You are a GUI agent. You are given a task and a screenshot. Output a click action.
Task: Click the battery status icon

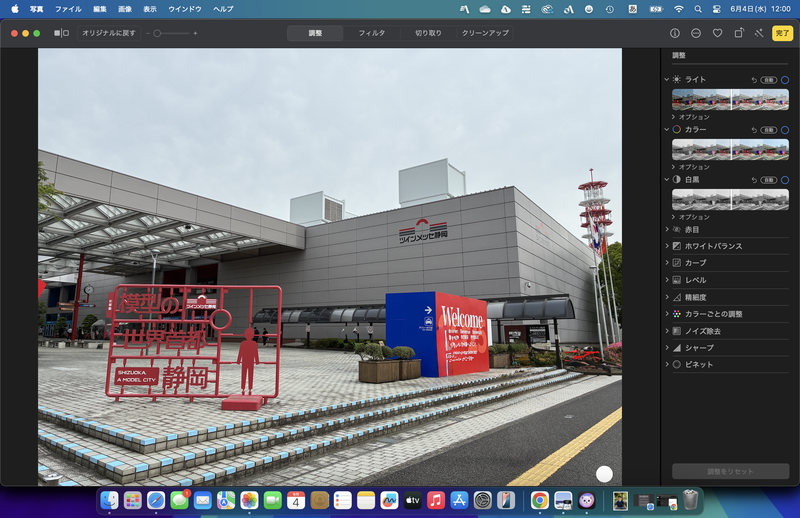656,9
